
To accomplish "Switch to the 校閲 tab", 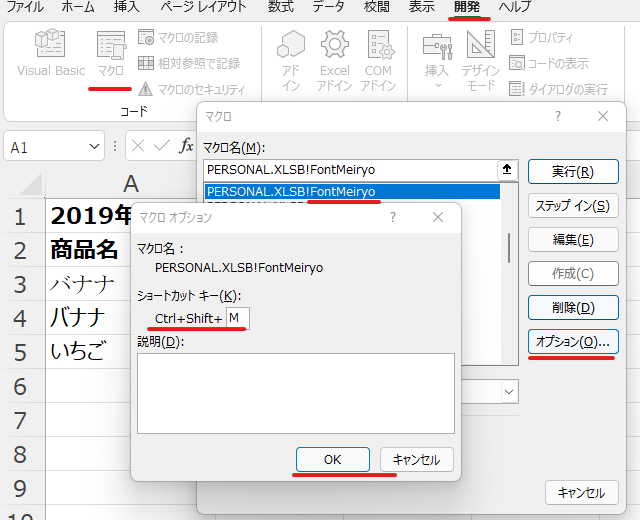I will click(376, 7).
